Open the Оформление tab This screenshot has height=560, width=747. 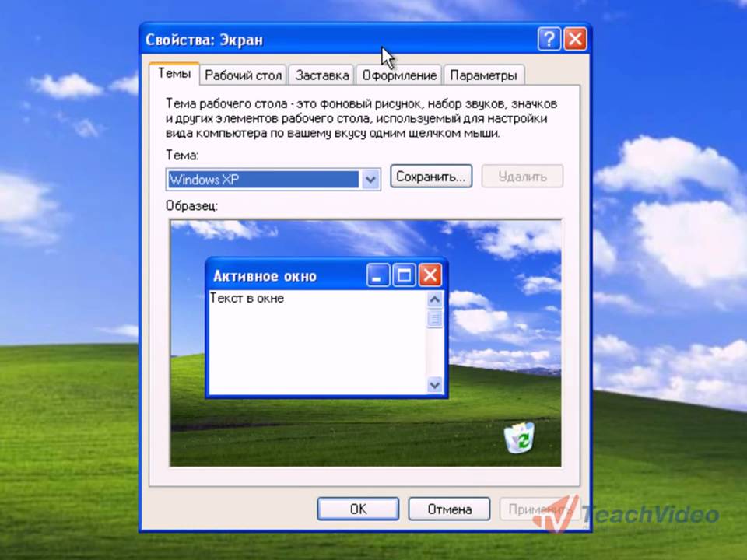coord(399,75)
